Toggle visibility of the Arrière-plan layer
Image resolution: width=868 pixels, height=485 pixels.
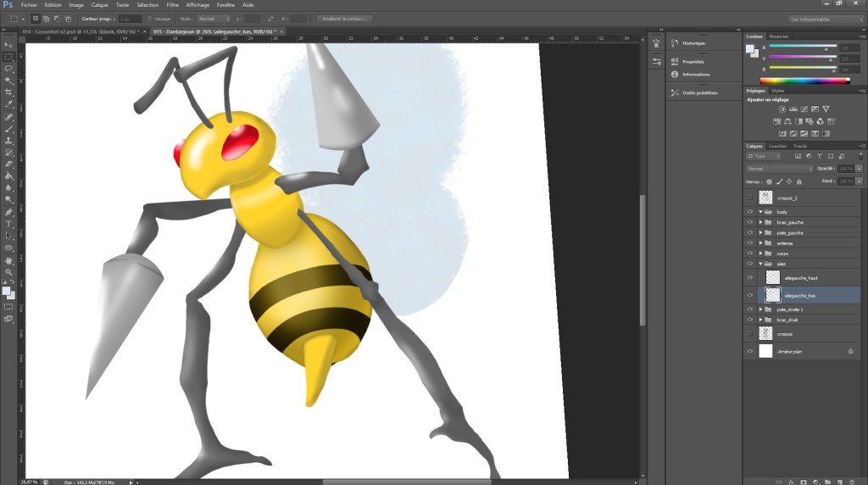point(749,351)
